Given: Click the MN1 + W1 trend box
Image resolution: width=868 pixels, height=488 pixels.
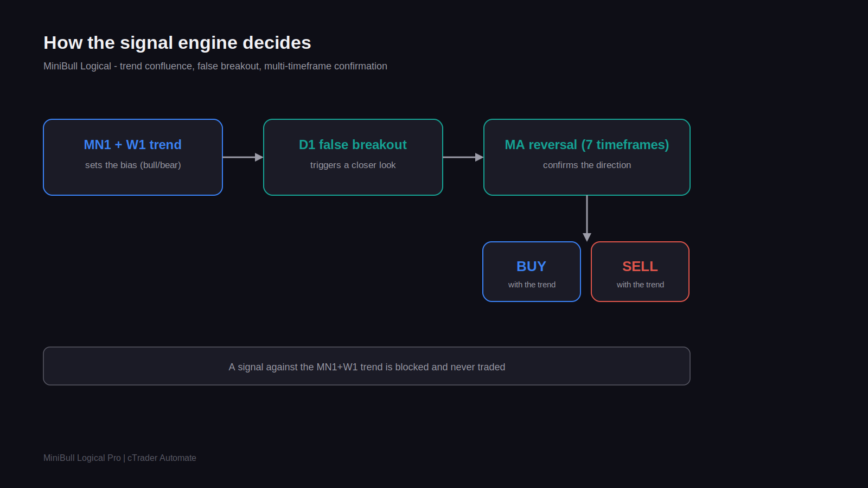Looking at the screenshot, I should pos(133,157).
